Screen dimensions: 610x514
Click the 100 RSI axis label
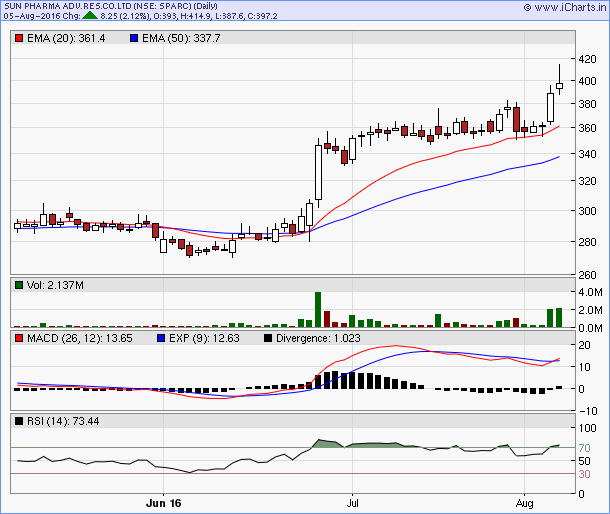(587, 428)
